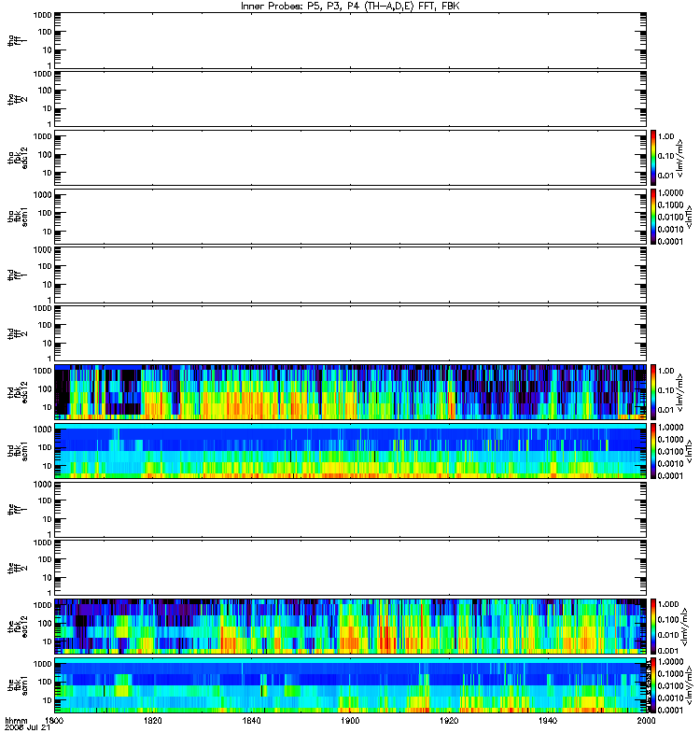The height and width of the screenshot is (747, 700).
Task: Click the 1.00 value on tha edc12 color bar
Action: point(666,136)
